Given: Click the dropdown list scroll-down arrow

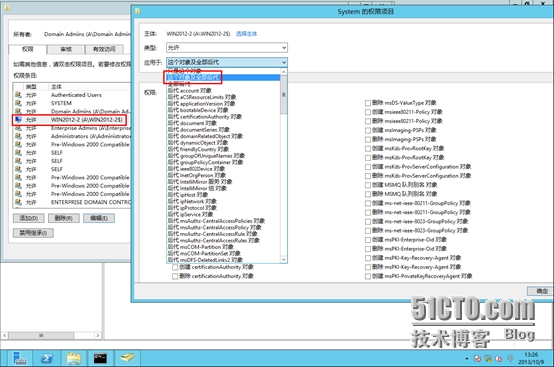Looking at the screenshot, I should coord(284,260).
